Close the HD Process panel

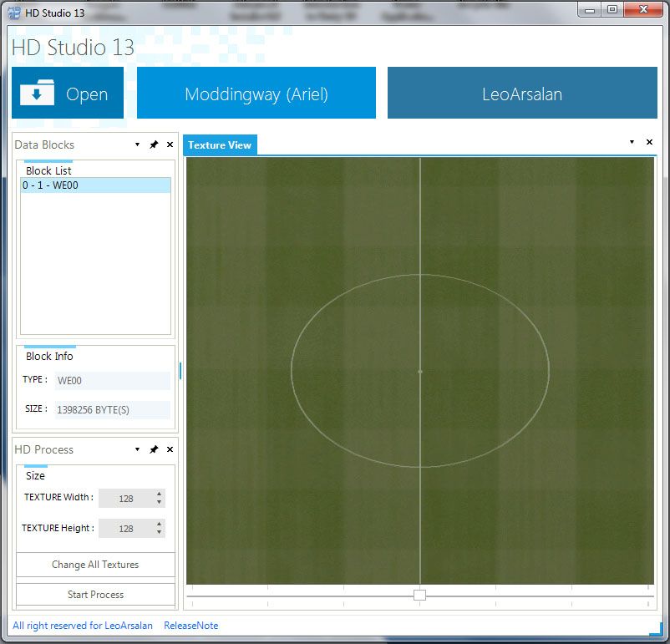170,449
